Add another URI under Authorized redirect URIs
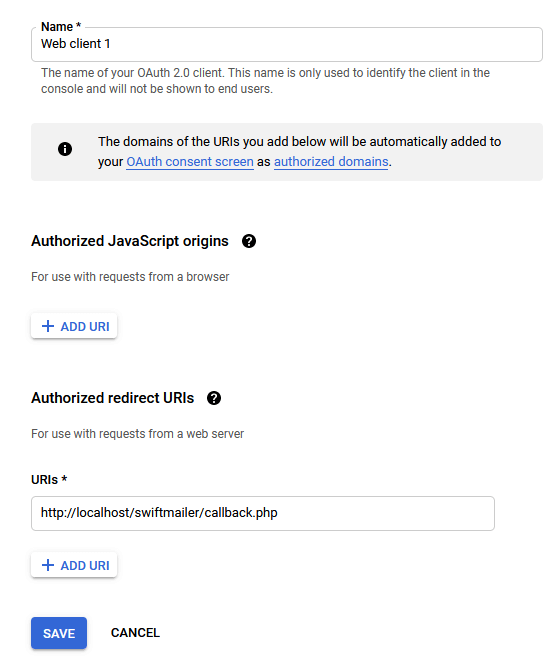 tap(74, 565)
